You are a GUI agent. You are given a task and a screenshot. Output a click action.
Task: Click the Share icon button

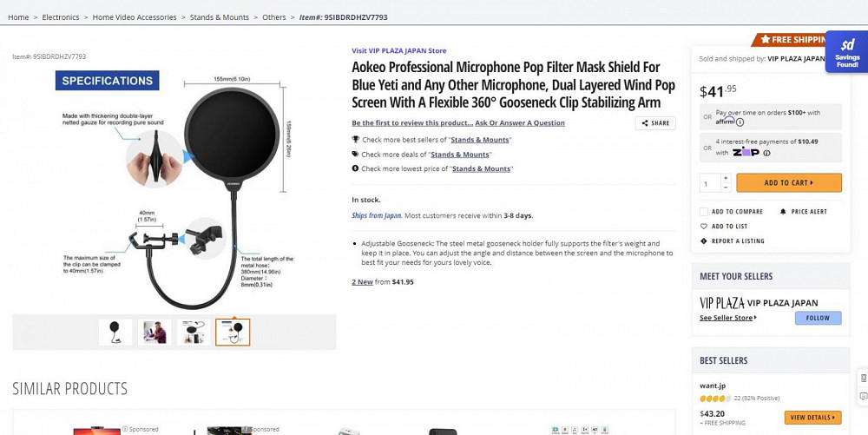click(655, 123)
